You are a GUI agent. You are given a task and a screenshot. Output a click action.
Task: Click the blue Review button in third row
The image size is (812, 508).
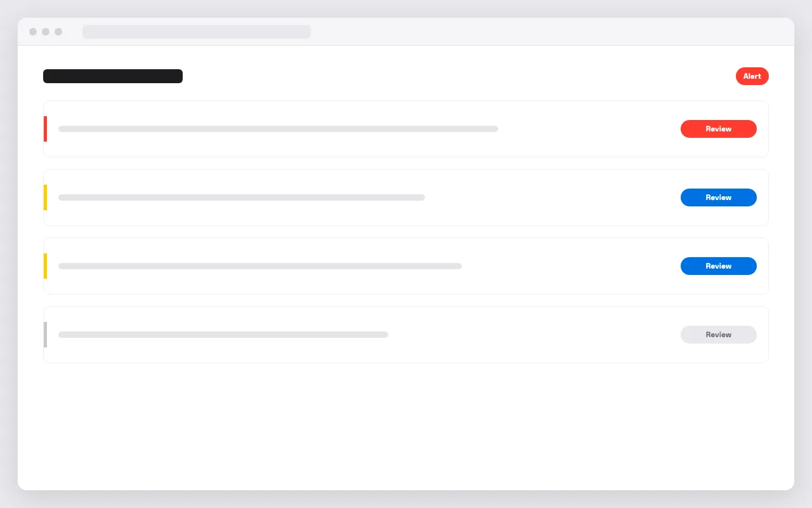tap(719, 266)
